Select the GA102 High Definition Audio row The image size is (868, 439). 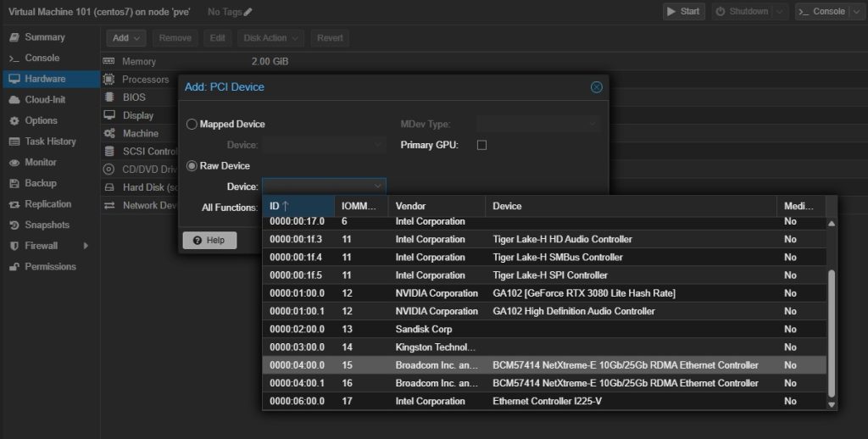tap(545, 311)
